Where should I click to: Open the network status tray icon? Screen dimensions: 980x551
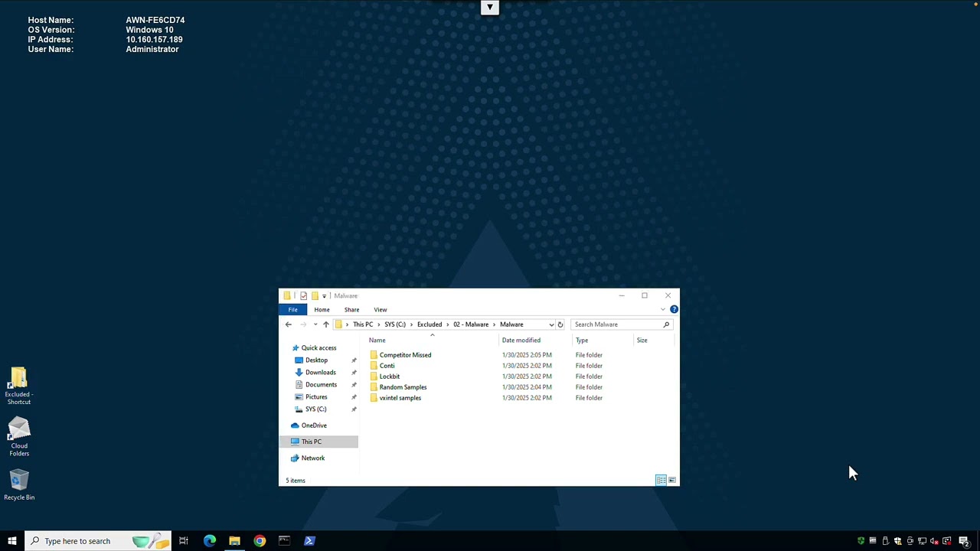[x=922, y=541]
